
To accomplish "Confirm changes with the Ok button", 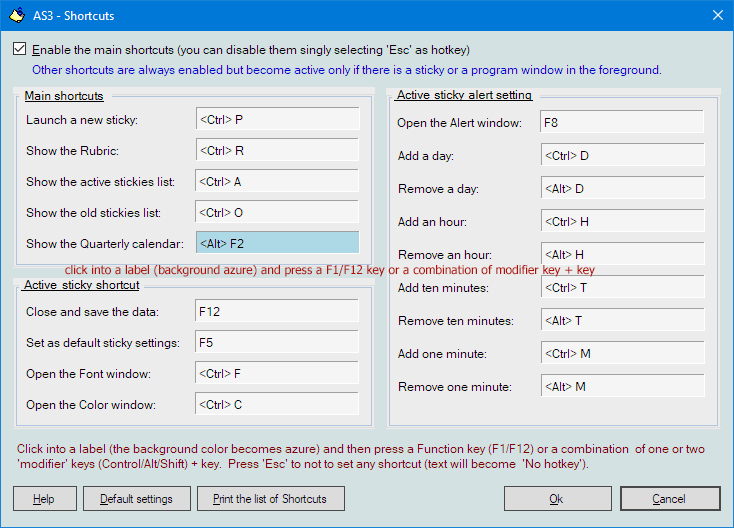I will click(557, 499).
